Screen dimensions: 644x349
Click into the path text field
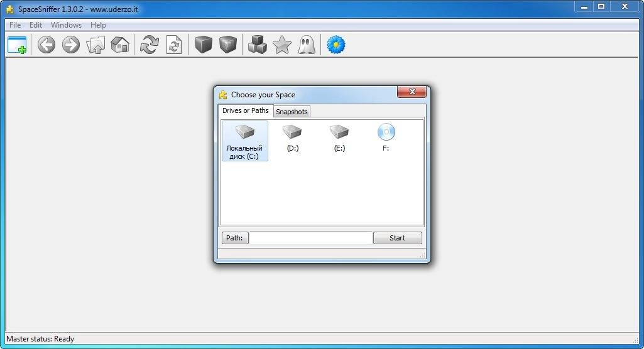[311, 238]
